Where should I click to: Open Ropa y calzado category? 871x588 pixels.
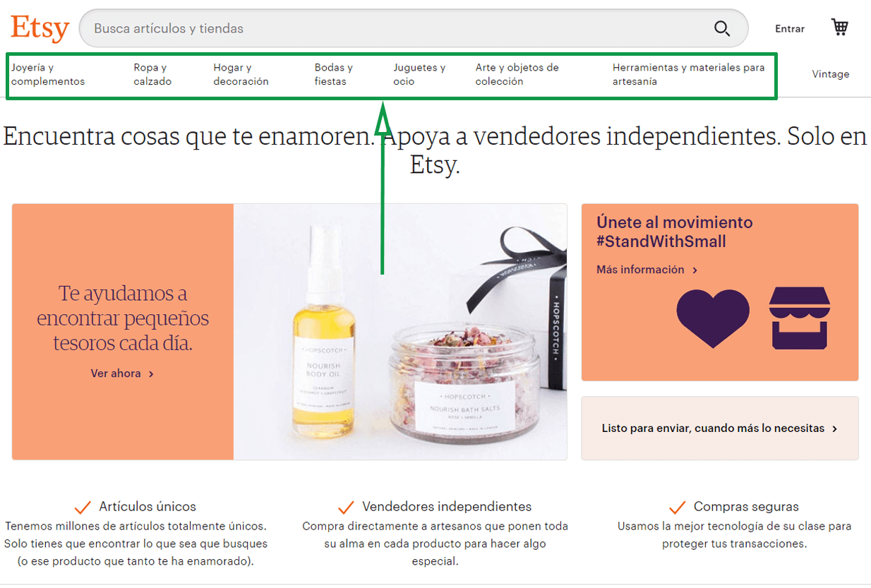pos(152,74)
